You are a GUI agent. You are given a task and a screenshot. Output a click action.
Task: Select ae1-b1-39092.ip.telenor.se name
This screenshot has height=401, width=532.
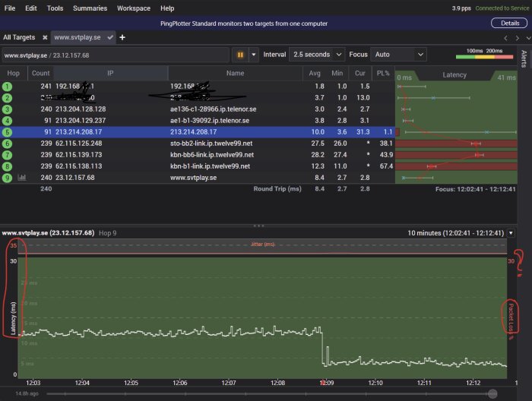[x=210, y=120]
